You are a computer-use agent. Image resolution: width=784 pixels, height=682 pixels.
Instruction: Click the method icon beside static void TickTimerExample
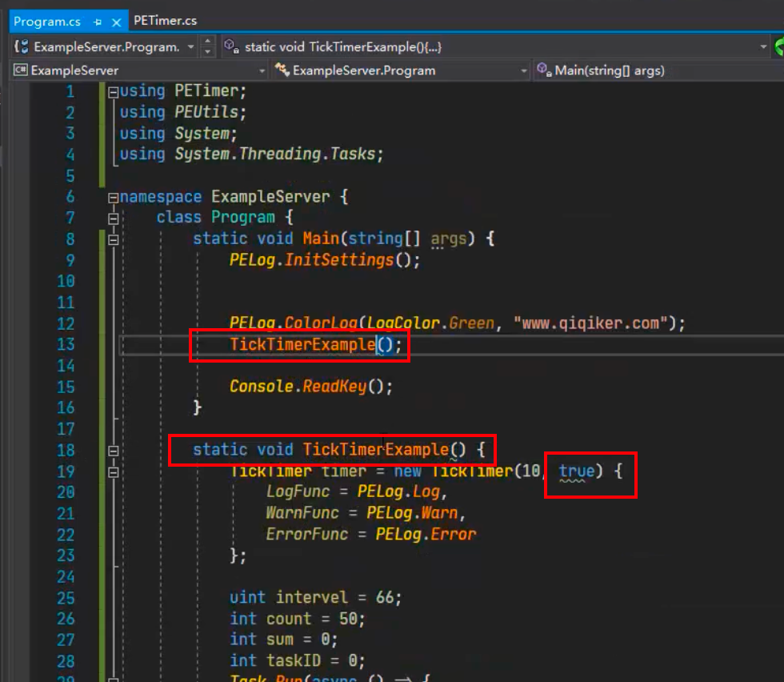(x=231, y=46)
